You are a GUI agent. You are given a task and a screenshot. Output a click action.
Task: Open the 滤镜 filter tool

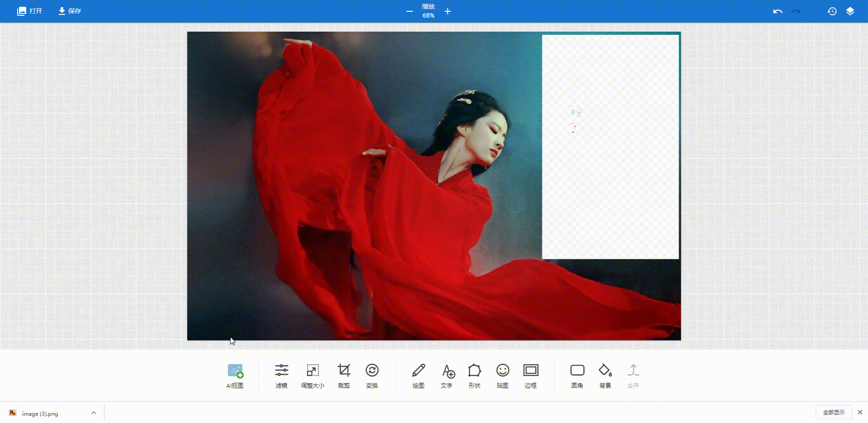click(281, 376)
